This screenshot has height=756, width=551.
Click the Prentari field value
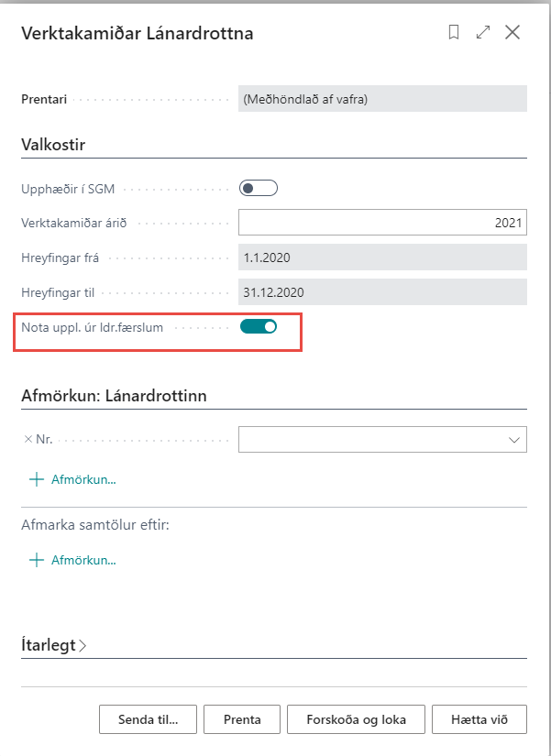pos(381,98)
